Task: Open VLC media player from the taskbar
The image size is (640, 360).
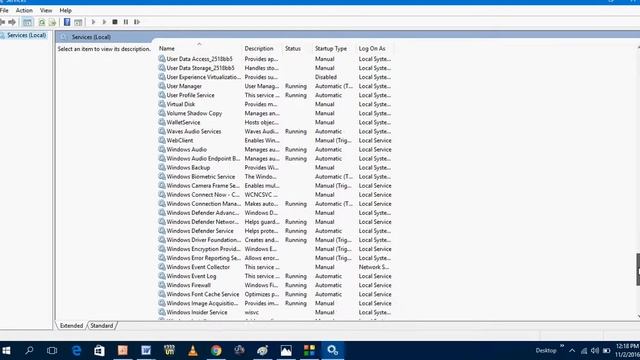Action: coord(193,350)
